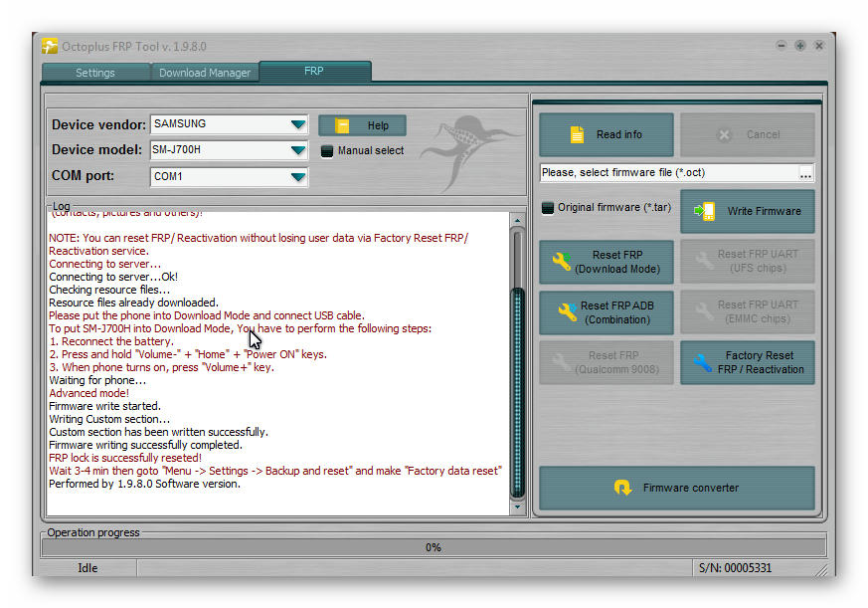Click 'Checking resource files...' log line
The image size is (868, 608).
[109, 290]
